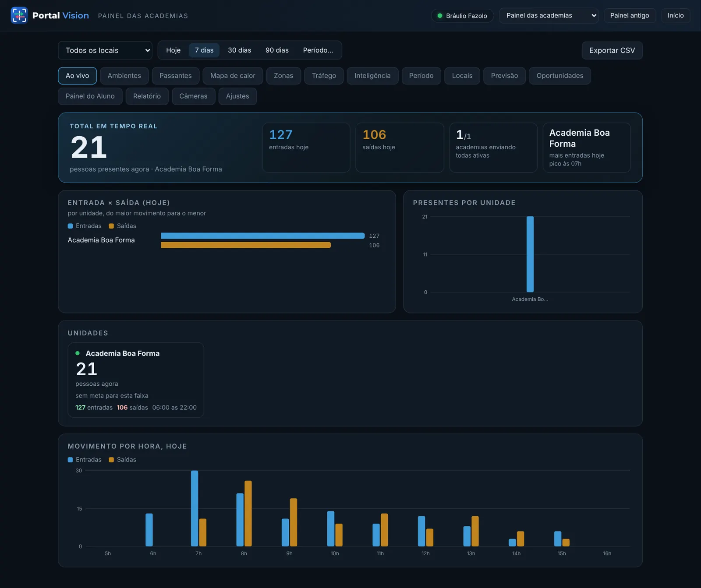Toggle Entradas legend in Movimento por hora chart
The image size is (701, 588).
85,460
